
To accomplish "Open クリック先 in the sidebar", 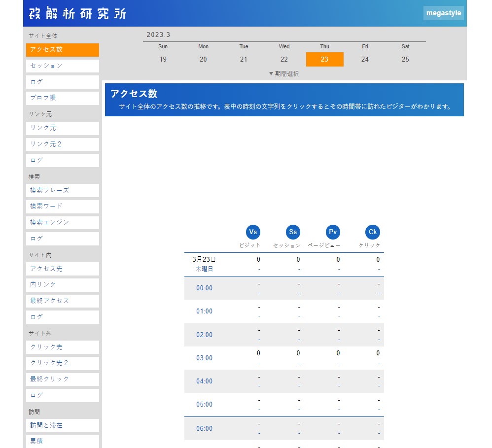I will point(63,347).
